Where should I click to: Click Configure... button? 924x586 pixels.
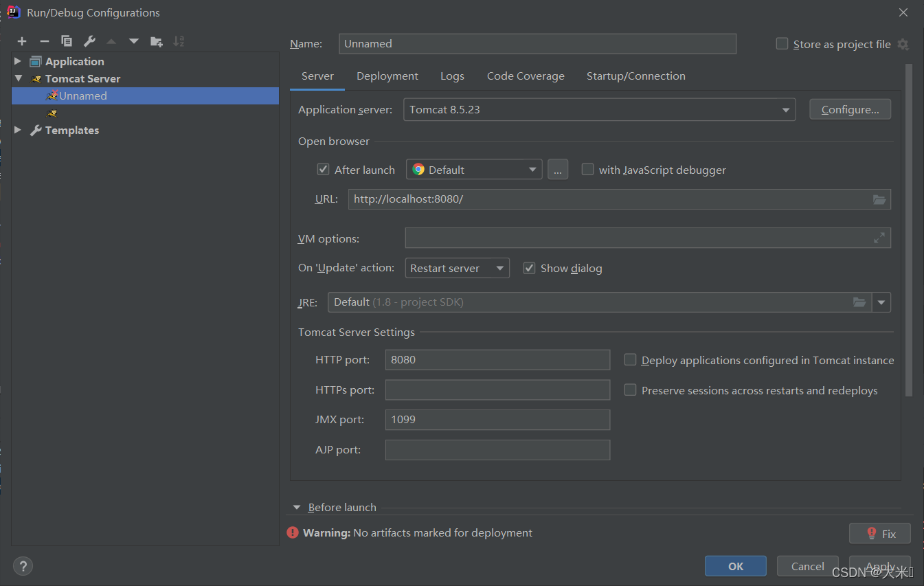click(850, 110)
